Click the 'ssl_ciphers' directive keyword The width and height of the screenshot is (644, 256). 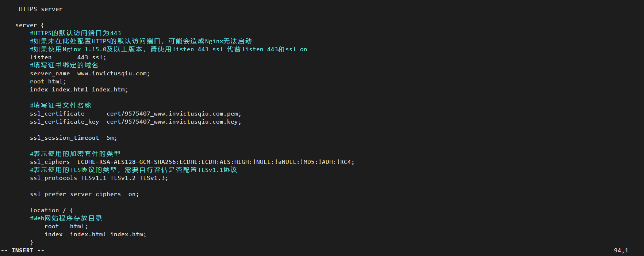[x=50, y=162]
